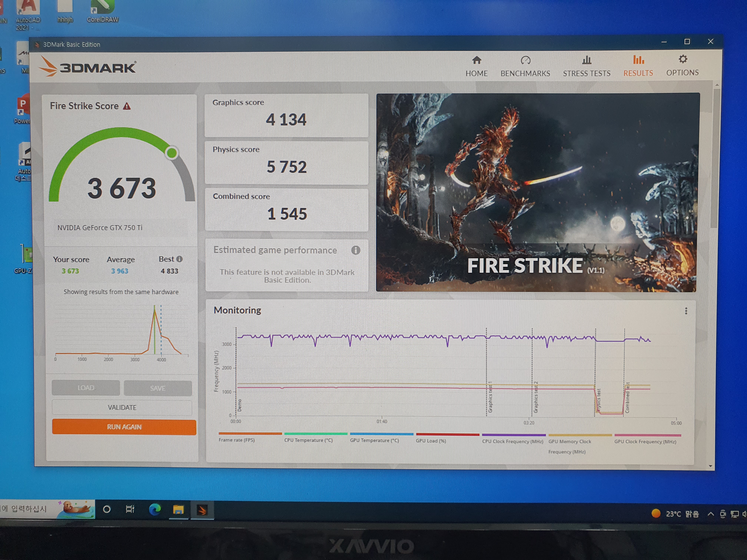The width and height of the screenshot is (747, 560).
Task: Click the scroll down arrow in 3DMark
Action: coord(711,466)
